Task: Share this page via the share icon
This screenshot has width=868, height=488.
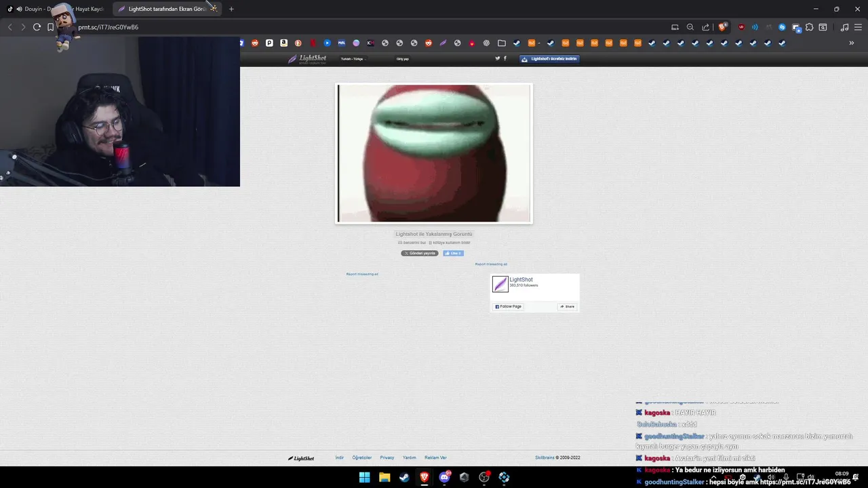Action: coord(706,27)
